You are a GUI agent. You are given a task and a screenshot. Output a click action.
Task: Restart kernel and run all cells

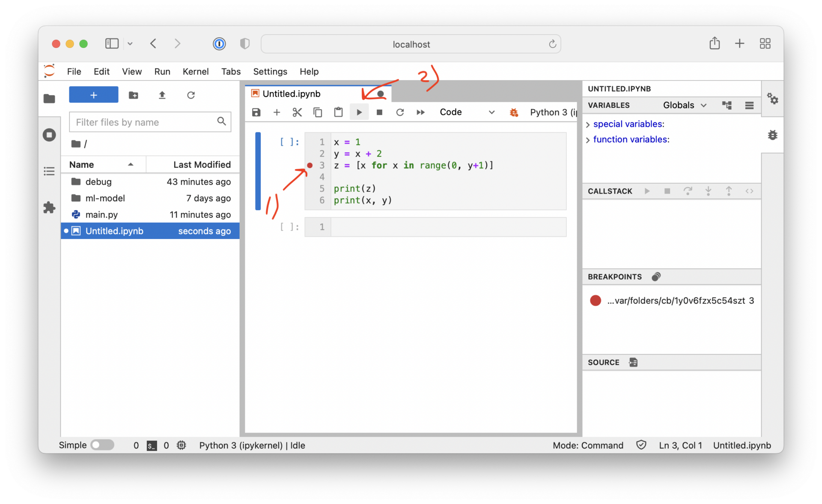420,112
